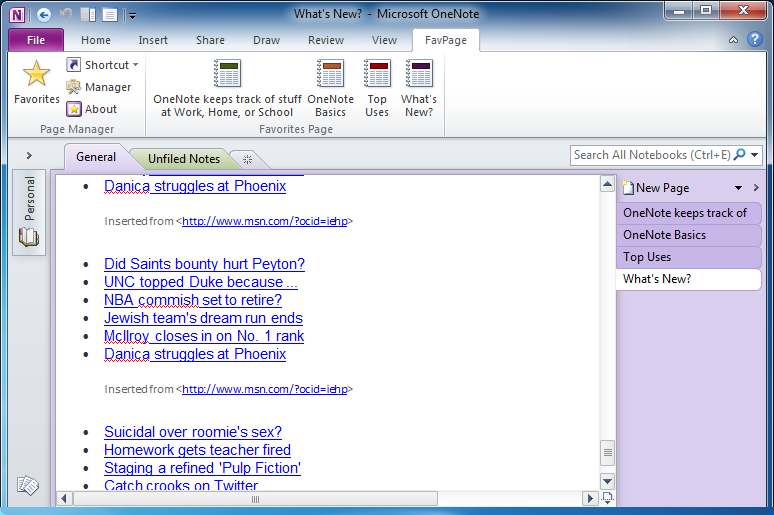
Task: Open 'Catch crooks on Twitter' link
Action: [x=181, y=485]
